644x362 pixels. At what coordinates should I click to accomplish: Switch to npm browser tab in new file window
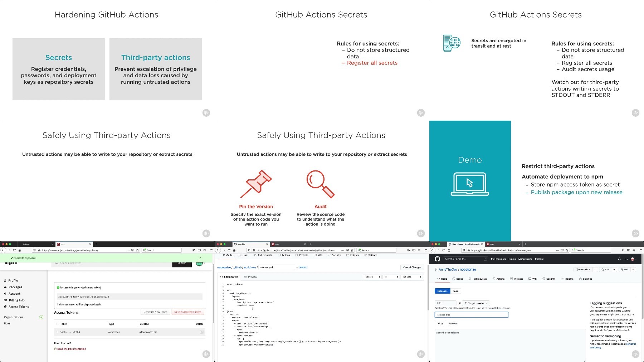[x=288, y=244]
